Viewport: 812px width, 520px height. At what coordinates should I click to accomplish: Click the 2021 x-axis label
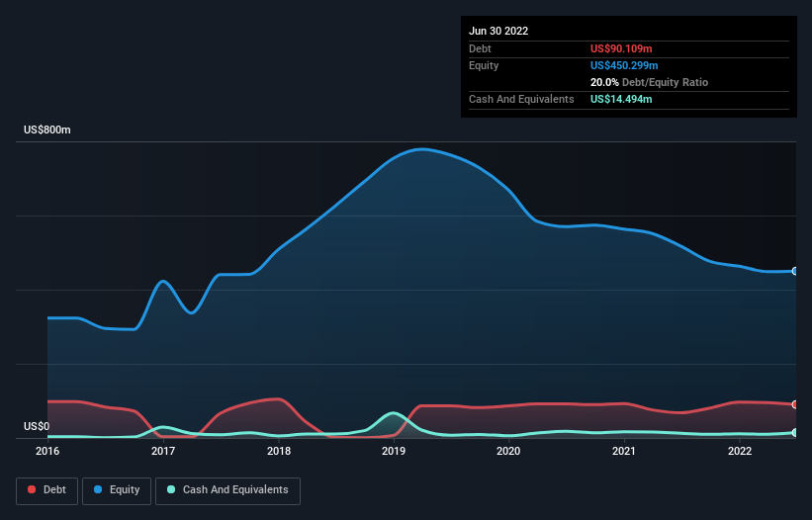click(x=624, y=451)
